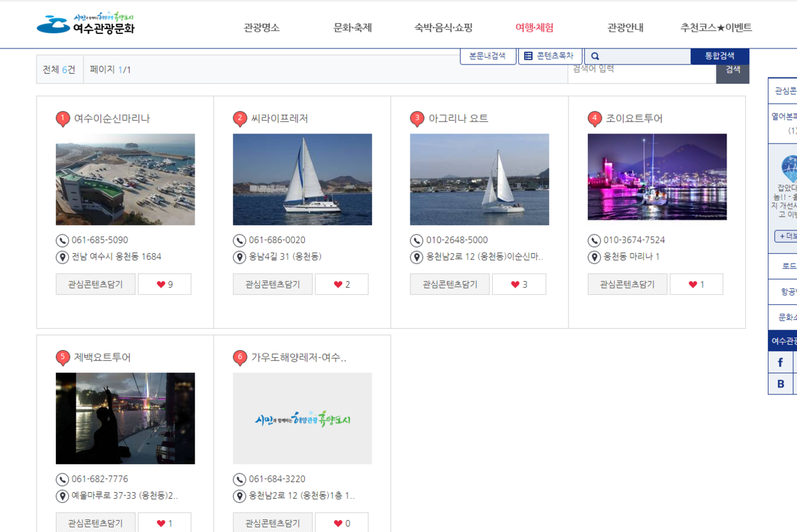The height and width of the screenshot is (532, 797).
Task: Click the list icon on the 콘텐츠목차 button
Action: coord(527,56)
